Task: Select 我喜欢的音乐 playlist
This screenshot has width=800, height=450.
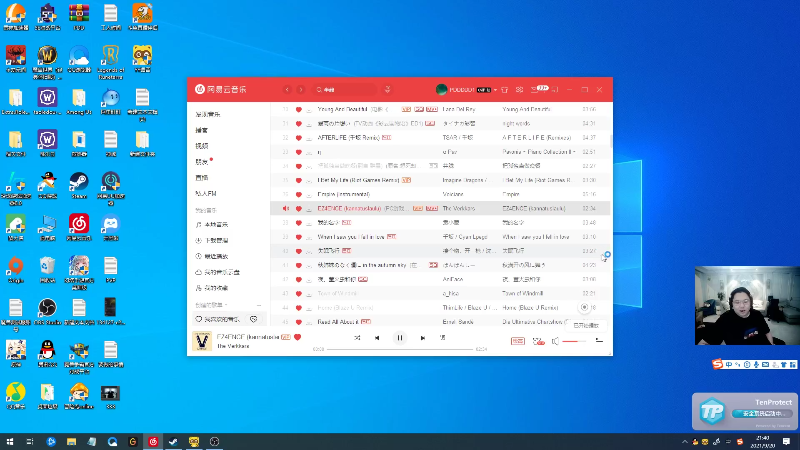Action: click(218, 319)
